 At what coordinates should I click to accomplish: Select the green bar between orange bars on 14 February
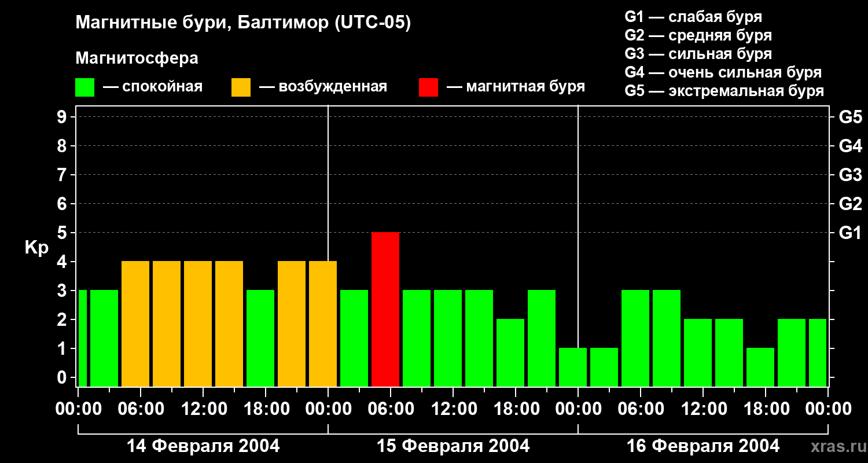pos(260,338)
